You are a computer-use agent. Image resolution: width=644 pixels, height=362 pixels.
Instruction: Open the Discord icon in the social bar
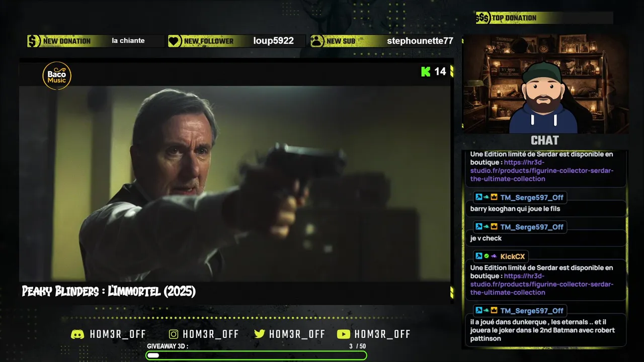pos(77,334)
